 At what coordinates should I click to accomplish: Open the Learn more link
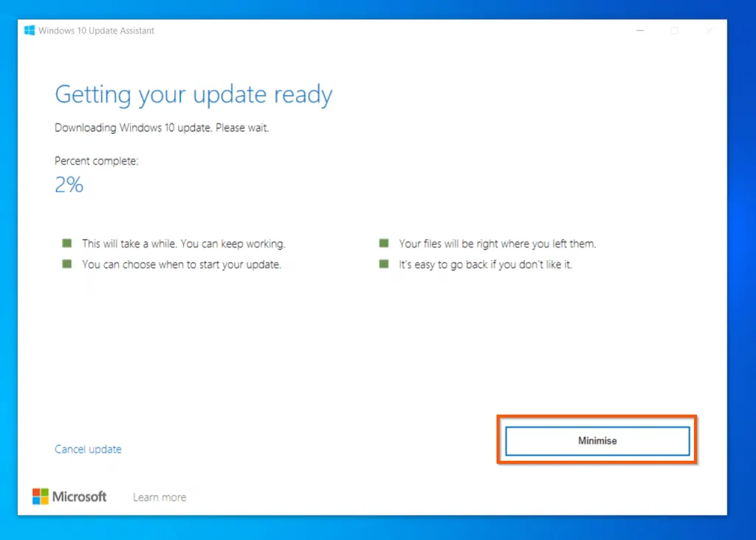click(x=159, y=497)
